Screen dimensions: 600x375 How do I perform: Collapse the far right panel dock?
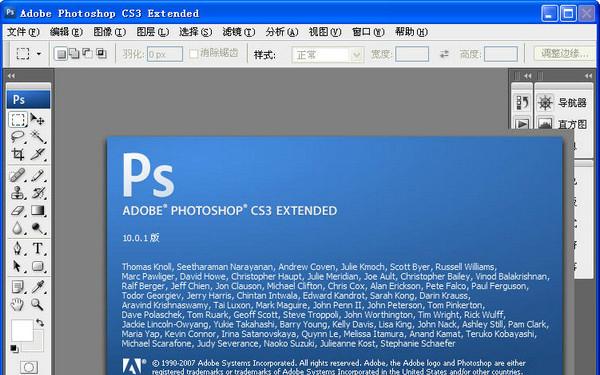coord(589,76)
